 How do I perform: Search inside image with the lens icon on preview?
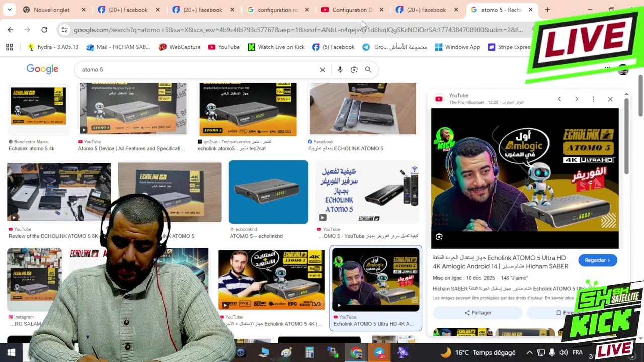pos(439,237)
